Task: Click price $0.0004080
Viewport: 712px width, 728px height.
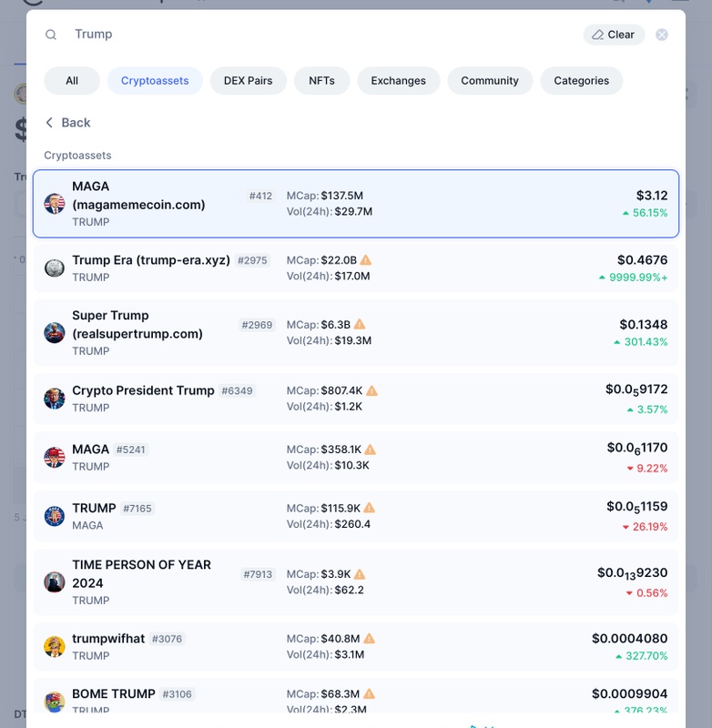Action: click(x=629, y=639)
